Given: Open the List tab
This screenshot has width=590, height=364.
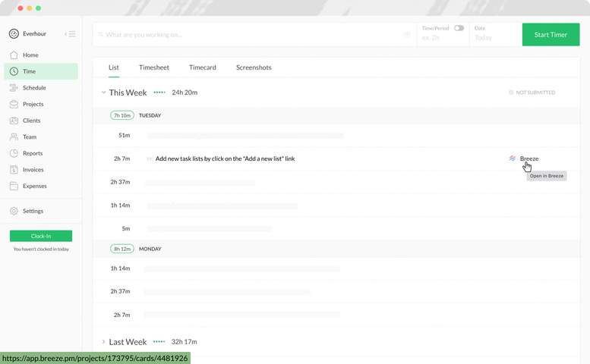Looking at the screenshot, I should (x=114, y=67).
